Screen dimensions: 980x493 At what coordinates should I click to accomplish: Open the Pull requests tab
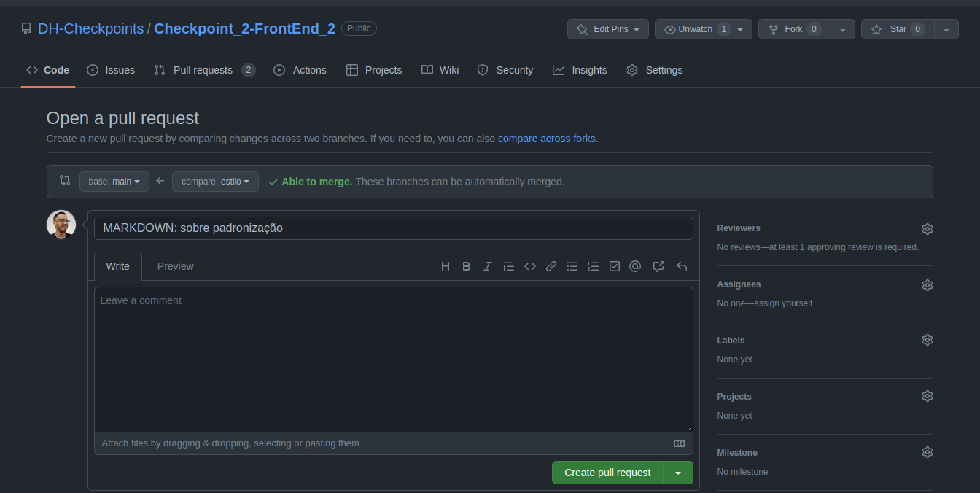204,70
